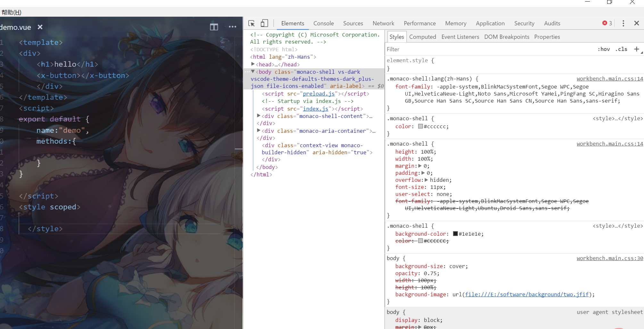Expand the monaco-aria-container div node
The height and width of the screenshot is (329, 644).
(259, 131)
